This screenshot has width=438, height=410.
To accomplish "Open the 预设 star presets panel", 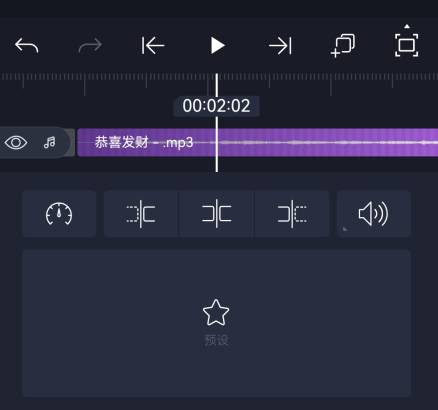I will coord(216,323).
